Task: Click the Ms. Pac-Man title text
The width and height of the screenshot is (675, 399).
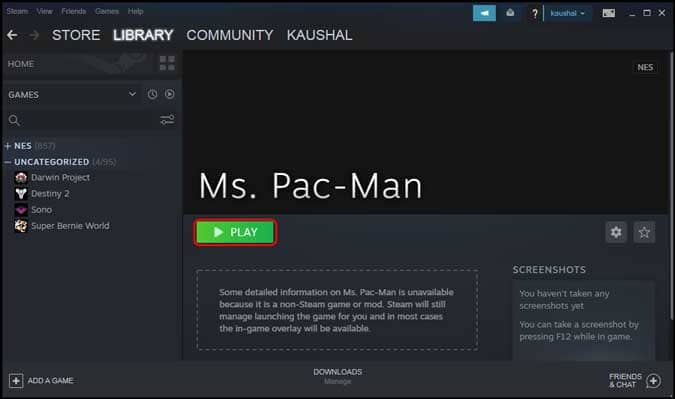Action: point(310,186)
